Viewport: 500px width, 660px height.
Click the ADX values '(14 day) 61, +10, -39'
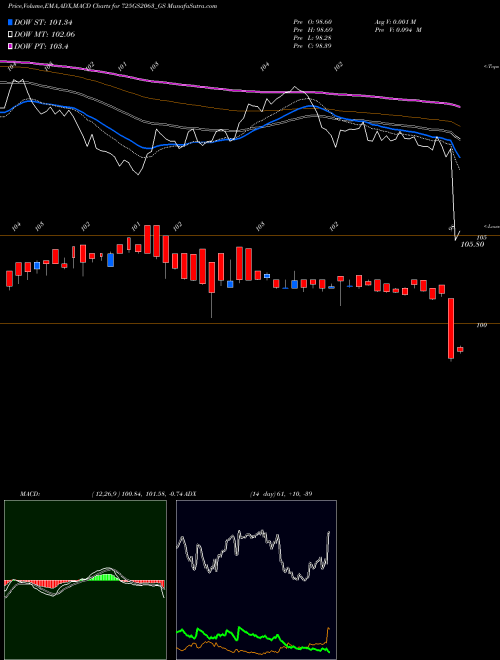coord(281,494)
